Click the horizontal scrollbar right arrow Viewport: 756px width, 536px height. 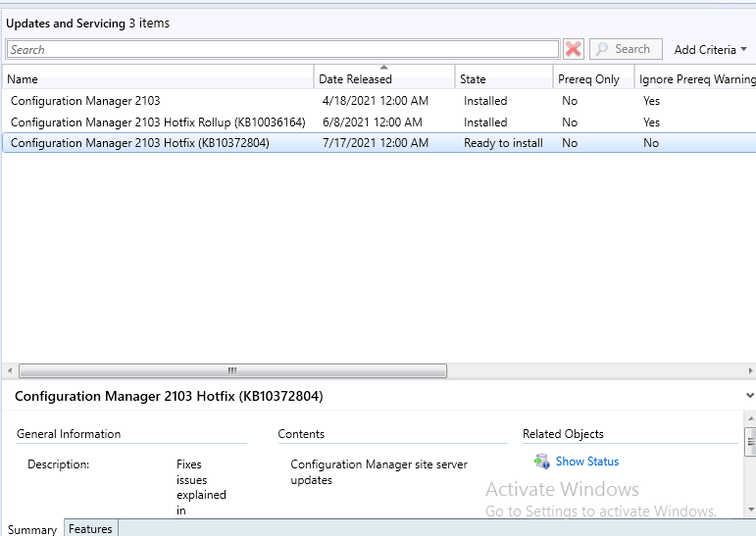750,370
